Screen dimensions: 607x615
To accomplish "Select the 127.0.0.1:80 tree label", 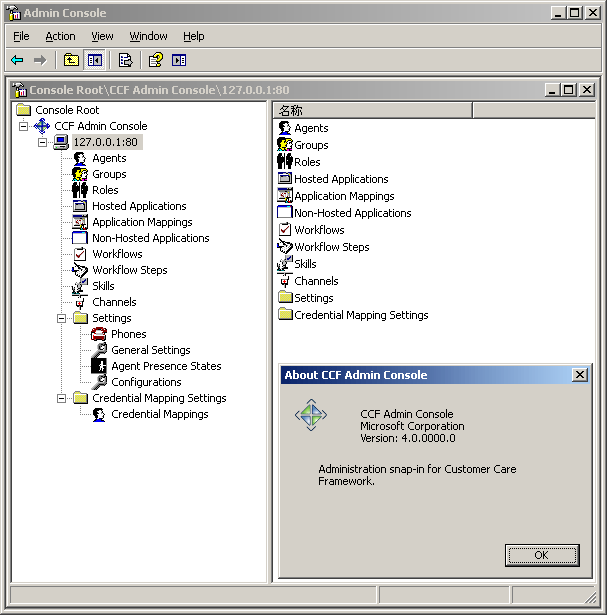I will coord(106,142).
